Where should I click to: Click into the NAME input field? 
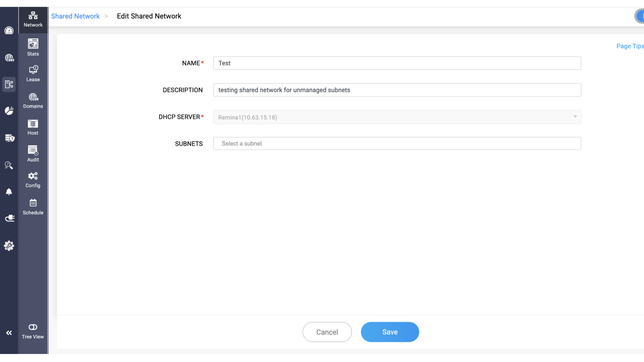point(397,63)
